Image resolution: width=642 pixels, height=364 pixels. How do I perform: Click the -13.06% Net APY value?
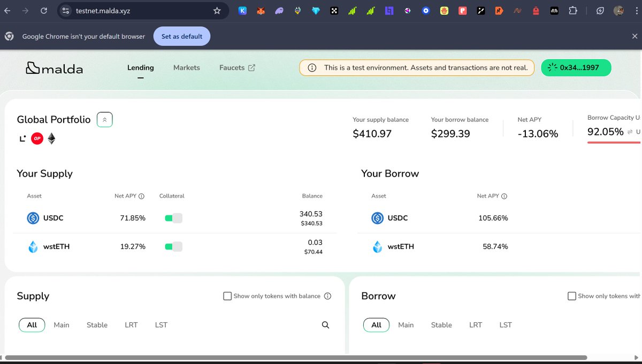pos(538,134)
